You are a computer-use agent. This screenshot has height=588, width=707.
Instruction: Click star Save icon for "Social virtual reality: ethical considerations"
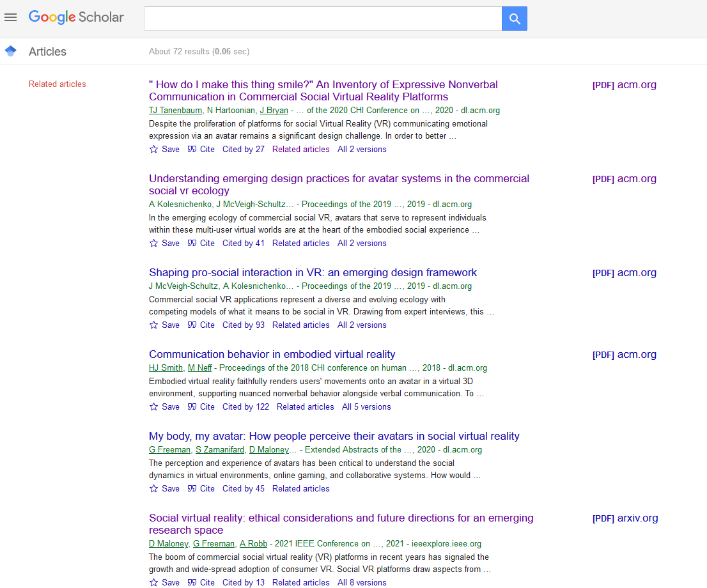[154, 583]
